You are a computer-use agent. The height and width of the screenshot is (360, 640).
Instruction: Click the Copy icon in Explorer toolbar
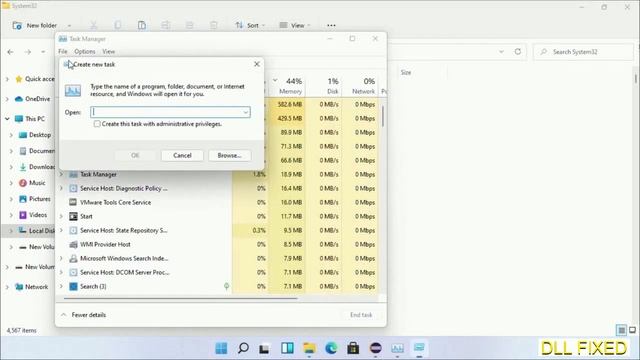[118, 25]
